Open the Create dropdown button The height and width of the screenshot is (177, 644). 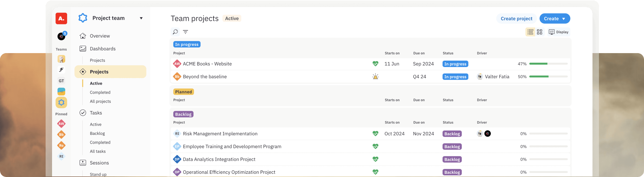(x=555, y=19)
